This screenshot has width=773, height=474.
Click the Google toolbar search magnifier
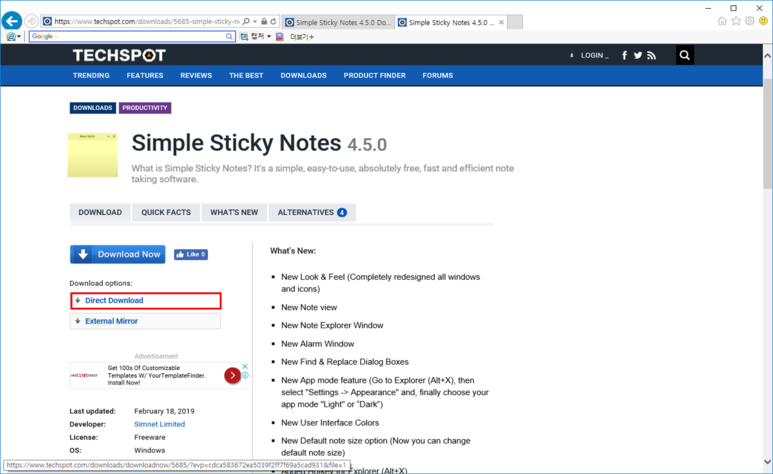(x=229, y=36)
